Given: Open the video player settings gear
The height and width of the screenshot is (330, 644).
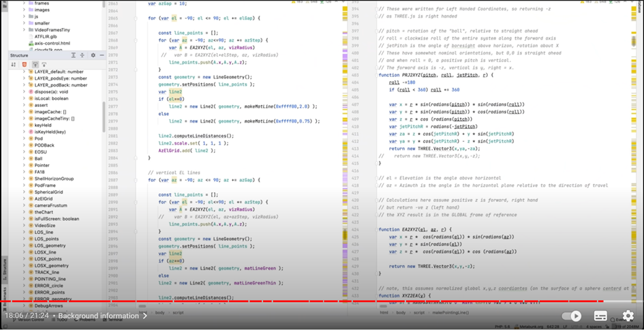Looking at the screenshot, I should (x=628, y=316).
